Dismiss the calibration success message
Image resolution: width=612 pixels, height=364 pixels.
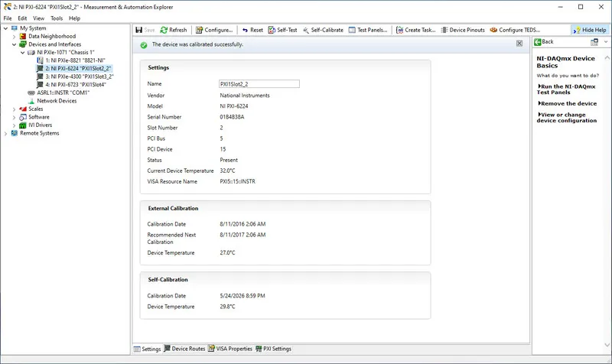[519, 44]
